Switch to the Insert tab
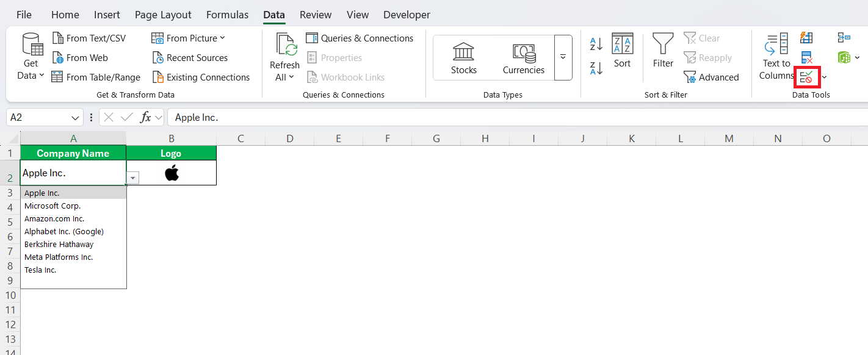 (107, 15)
